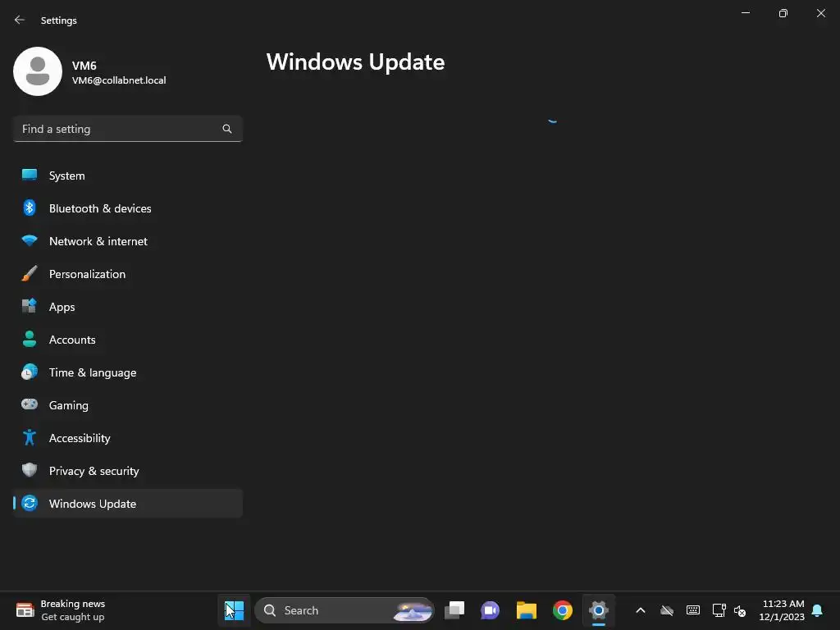
Task: Restore down the Settings window
Action: (783, 13)
